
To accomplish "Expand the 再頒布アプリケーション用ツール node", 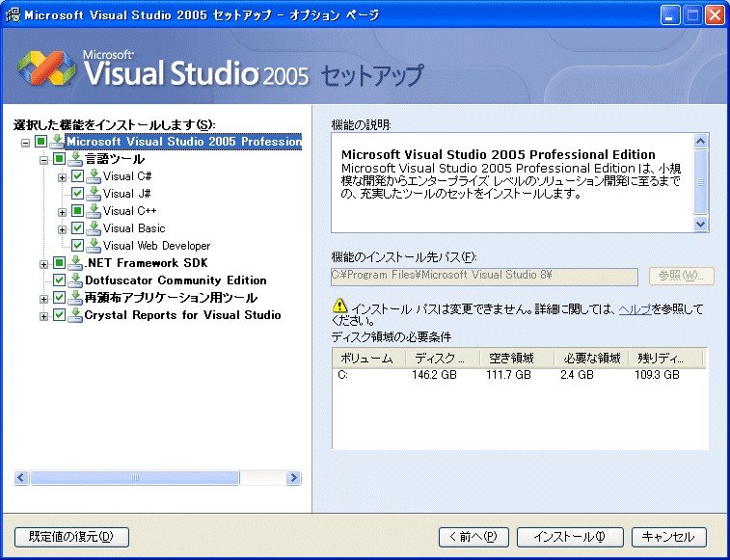I will [x=43, y=300].
